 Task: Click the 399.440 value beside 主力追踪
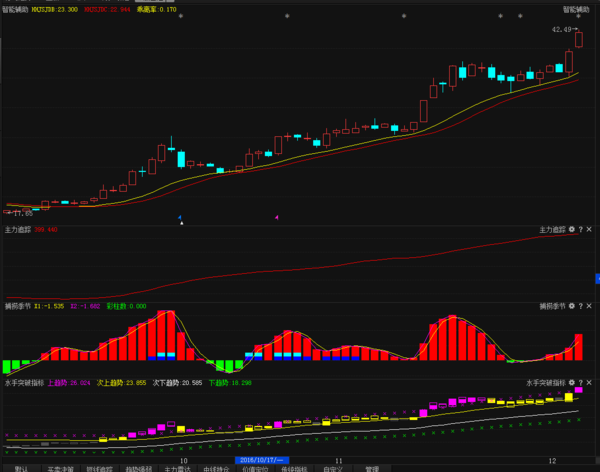[46, 230]
